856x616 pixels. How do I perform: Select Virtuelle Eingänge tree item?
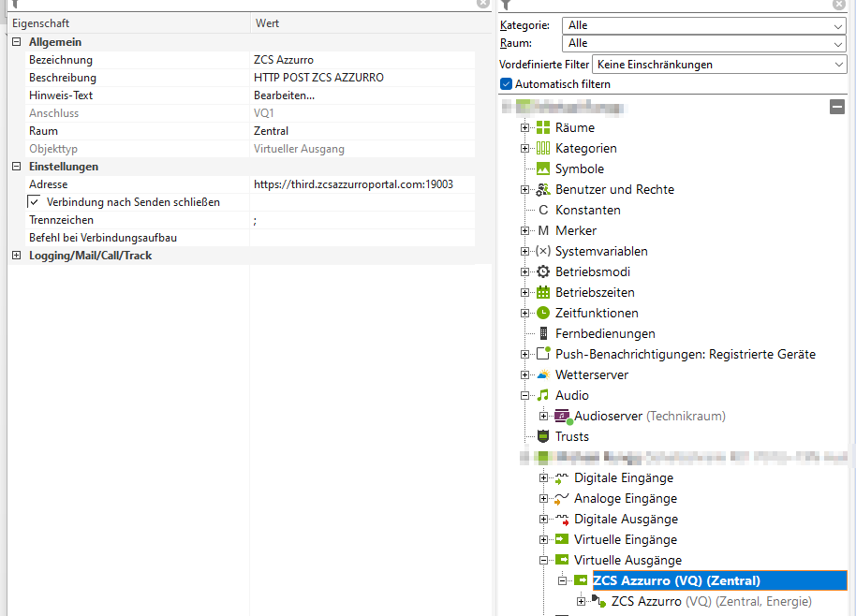[x=625, y=540]
